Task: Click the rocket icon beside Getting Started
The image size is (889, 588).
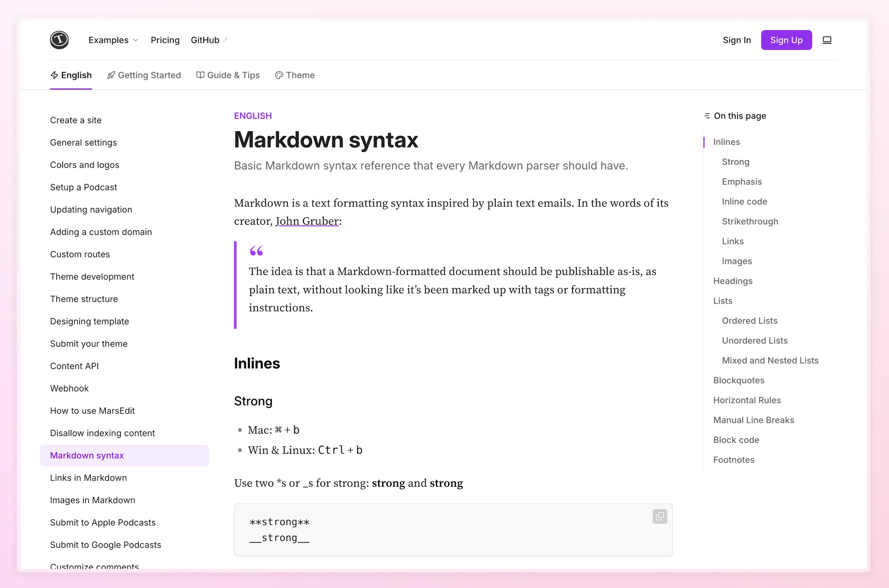Action: point(111,75)
